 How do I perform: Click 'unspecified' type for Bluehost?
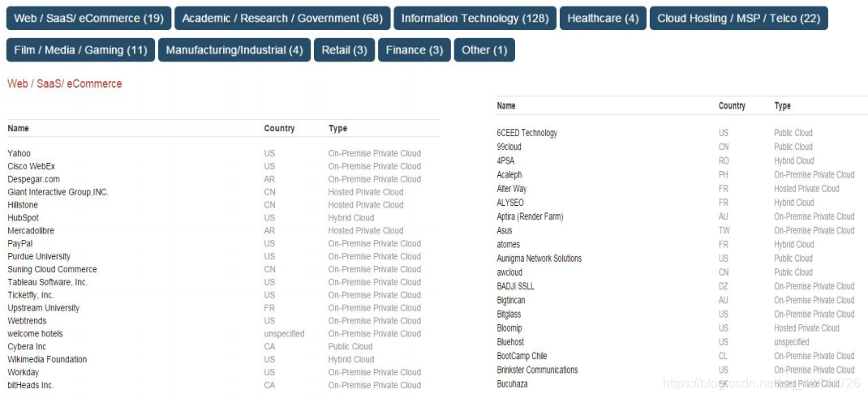click(792, 342)
